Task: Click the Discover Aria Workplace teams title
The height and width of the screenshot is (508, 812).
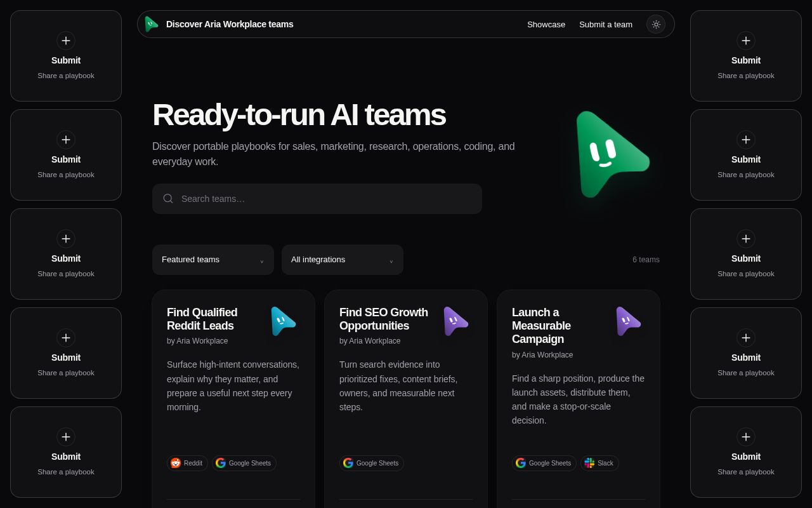Action: click(x=230, y=24)
